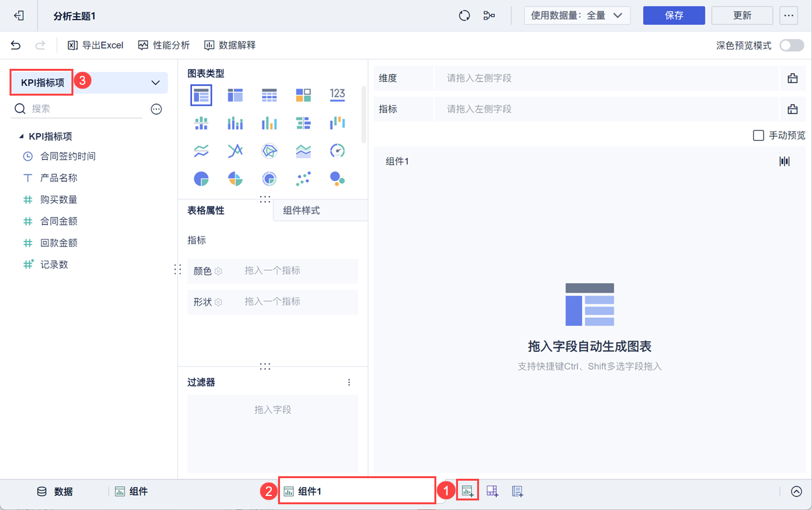Image resolution: width=812 pixels, height=510 pixels.
Task: Open the 使用数据量 dropdown
Action: tap(577, 15)
